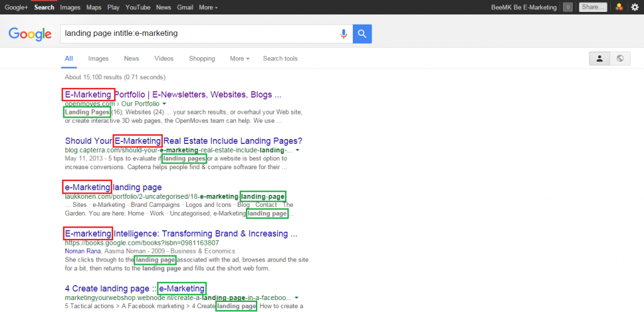The image size is (644, 312).
Task: Open Search tools
Action: coord(280,58)
